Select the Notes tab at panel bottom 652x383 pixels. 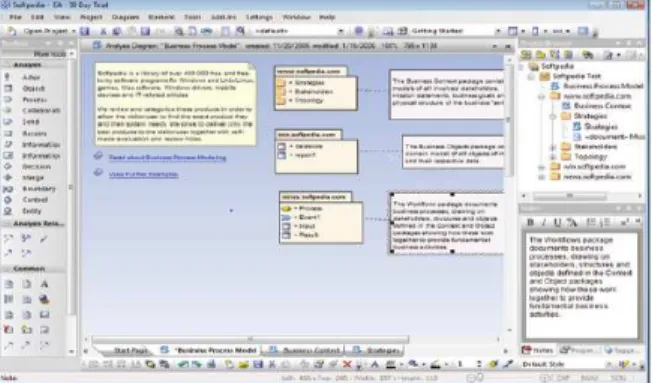click(538, 351)
